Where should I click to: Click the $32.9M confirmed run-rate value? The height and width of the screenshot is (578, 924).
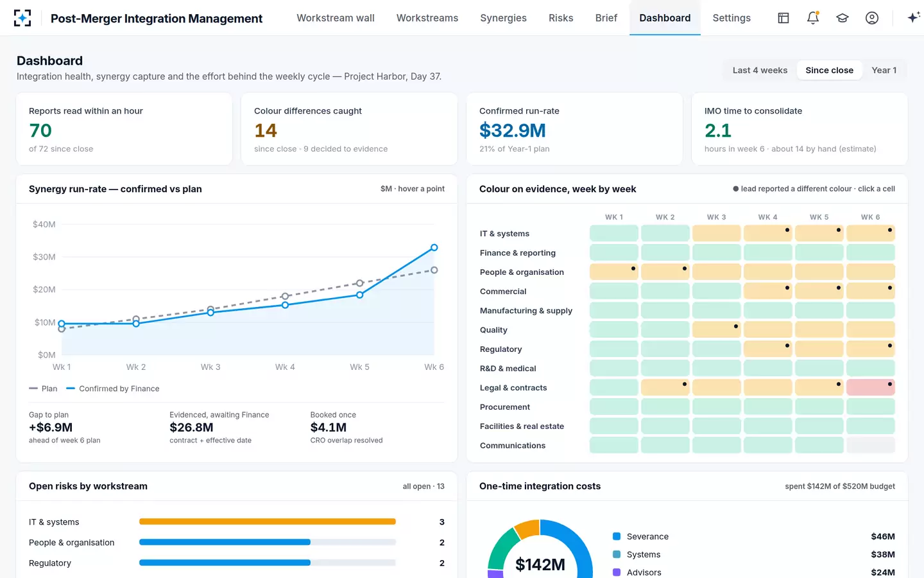coord(513,130)
